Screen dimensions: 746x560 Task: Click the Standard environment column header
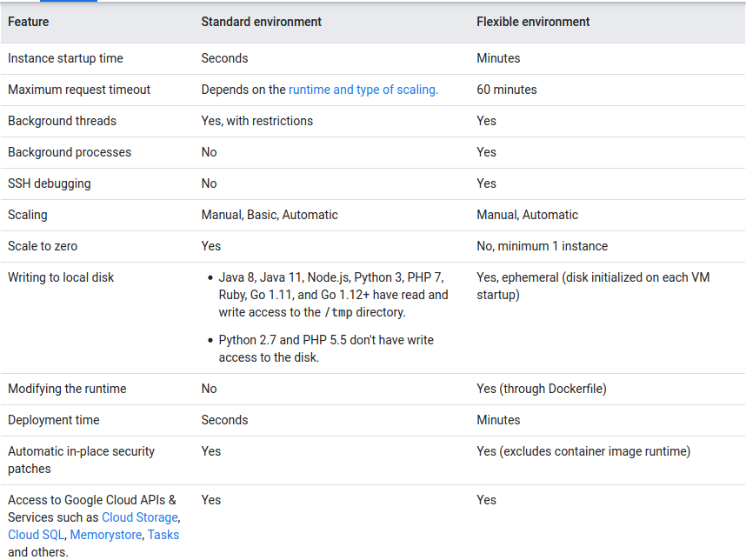(x=261, y=22)
